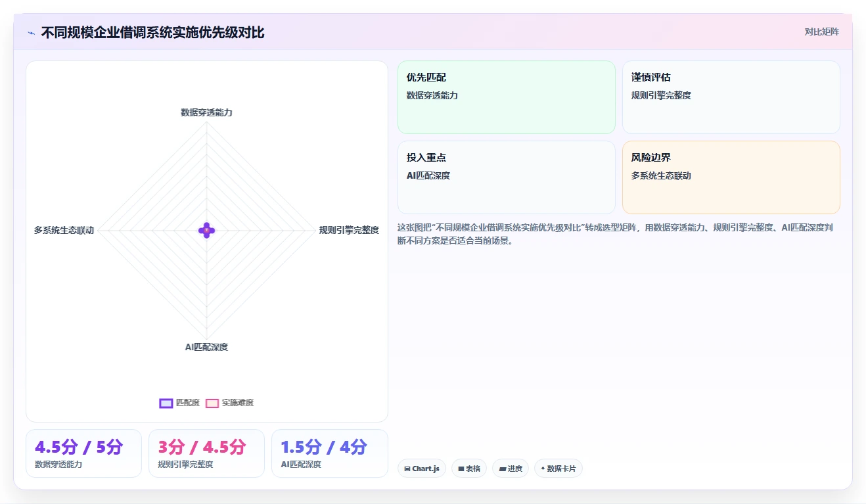The width and height of the screenshot is (866, 504).
Task: Toggle the 实施难度 legend item
Action: 230,403
